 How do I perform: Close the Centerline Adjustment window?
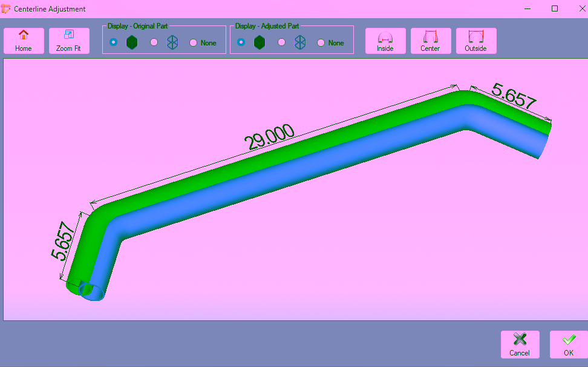click(581, 8)
